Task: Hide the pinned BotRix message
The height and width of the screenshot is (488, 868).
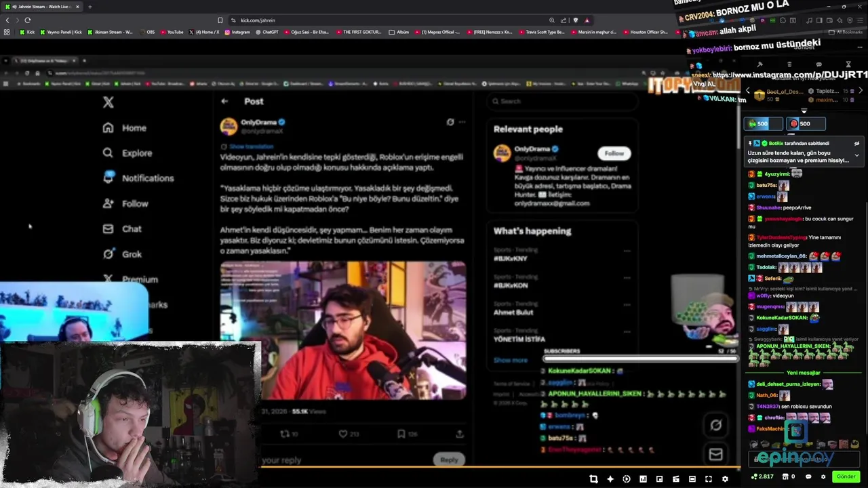Action: (x=856, y=144)
